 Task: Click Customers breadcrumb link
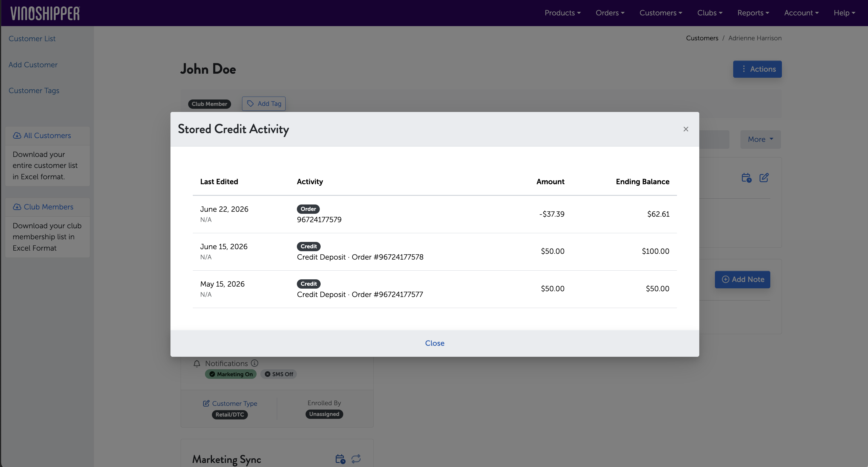(x=702, y=38)
